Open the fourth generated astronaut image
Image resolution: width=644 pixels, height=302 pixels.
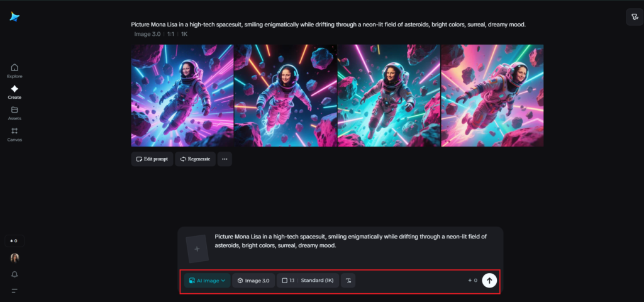point(492,96)
